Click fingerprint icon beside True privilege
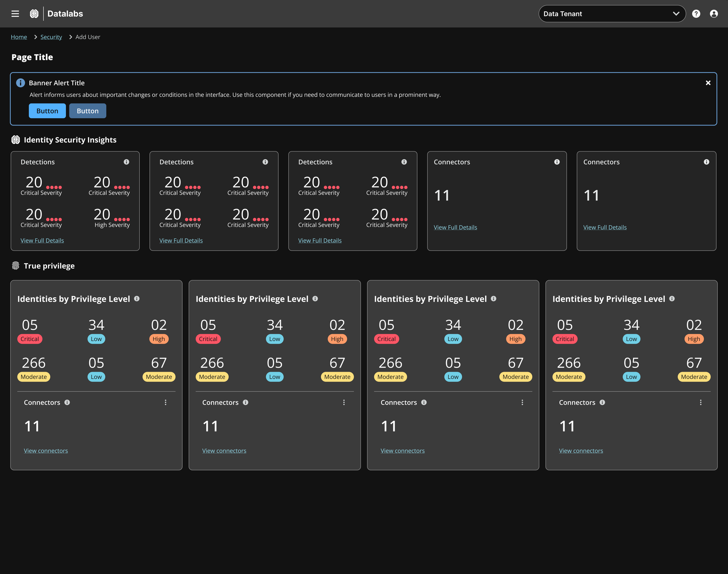728x574 pixels. click(16, 266)
